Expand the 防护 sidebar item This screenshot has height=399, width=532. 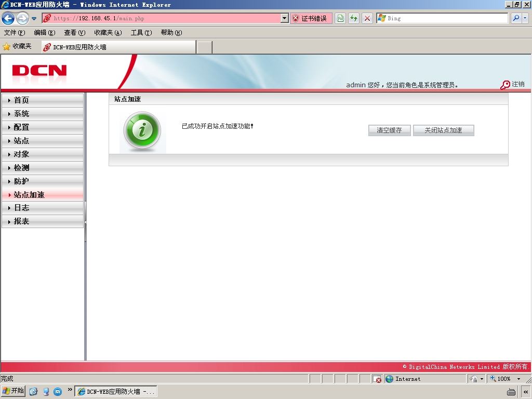tap(43, 181)
